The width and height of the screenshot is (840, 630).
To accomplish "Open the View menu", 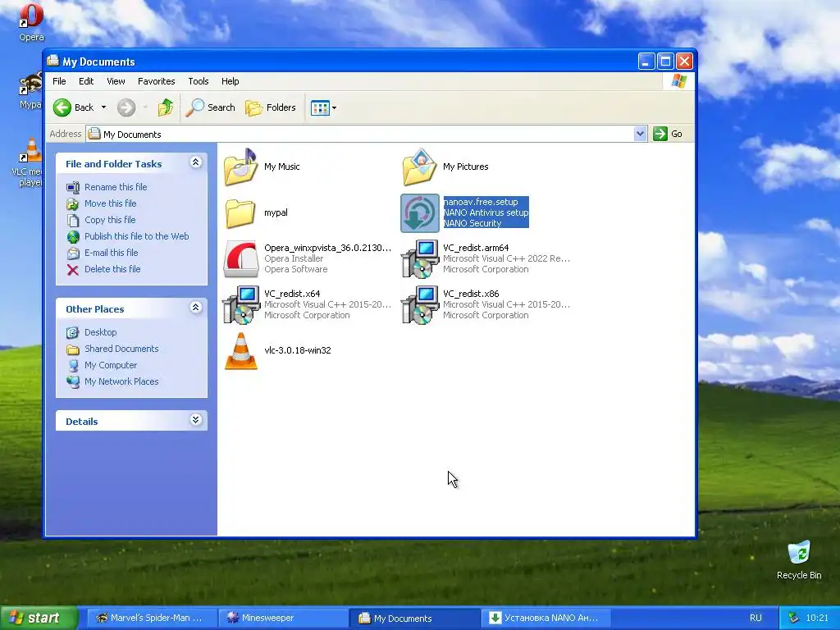I will tap(116, 81).
